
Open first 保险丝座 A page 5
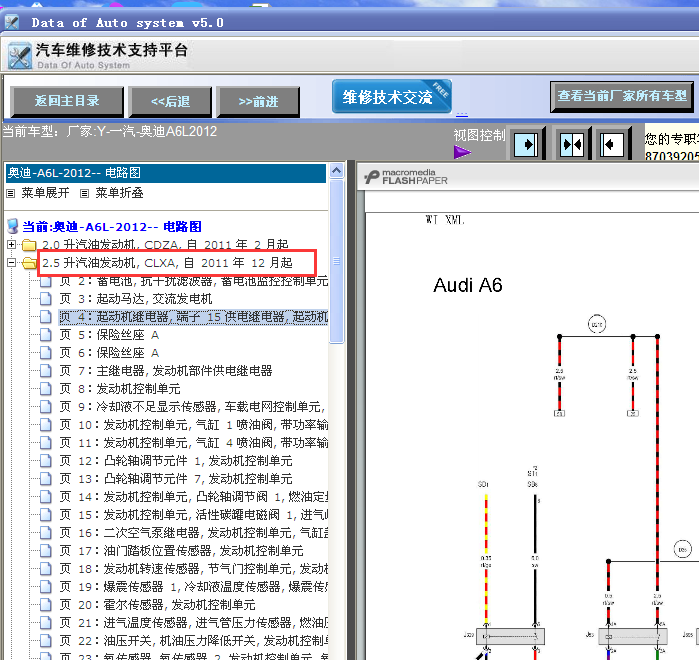coord(109,335)
